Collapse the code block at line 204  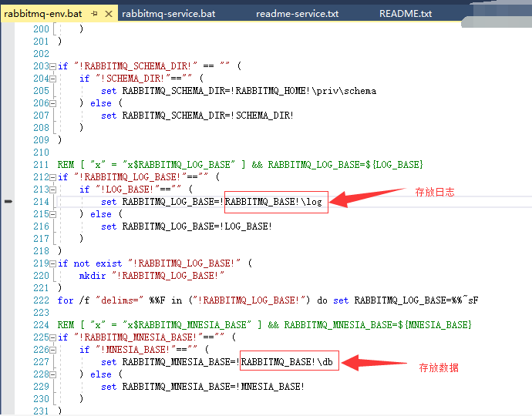point(52,79)
